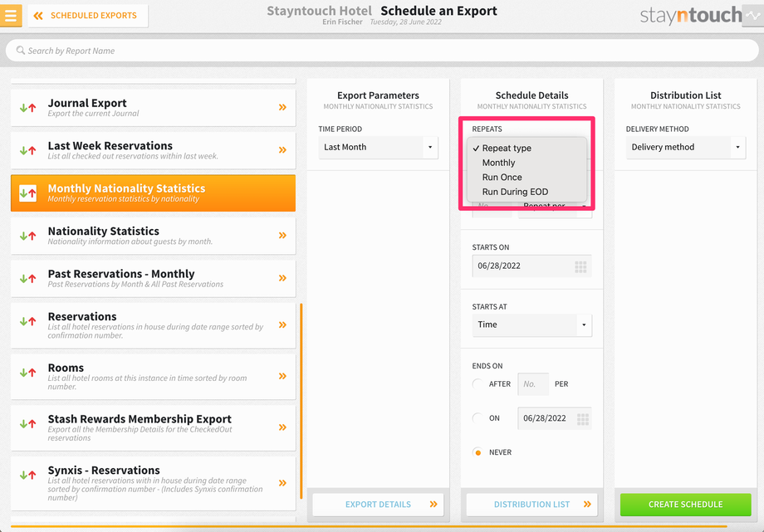Click Past Reservations - Monthly arrows icon

[x=27, y=279]
